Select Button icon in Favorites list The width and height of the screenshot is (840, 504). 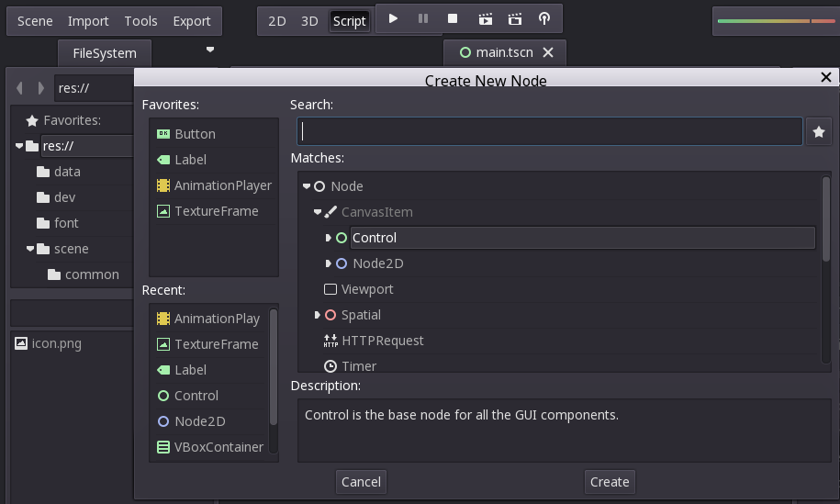(x=163, y=134)
